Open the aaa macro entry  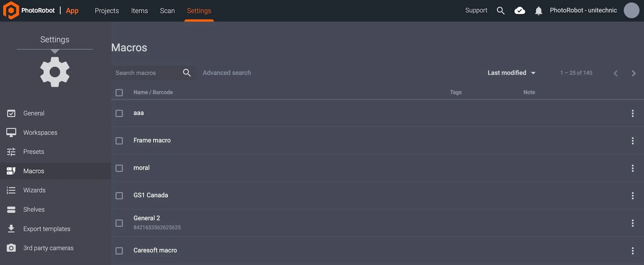point(139,113)
